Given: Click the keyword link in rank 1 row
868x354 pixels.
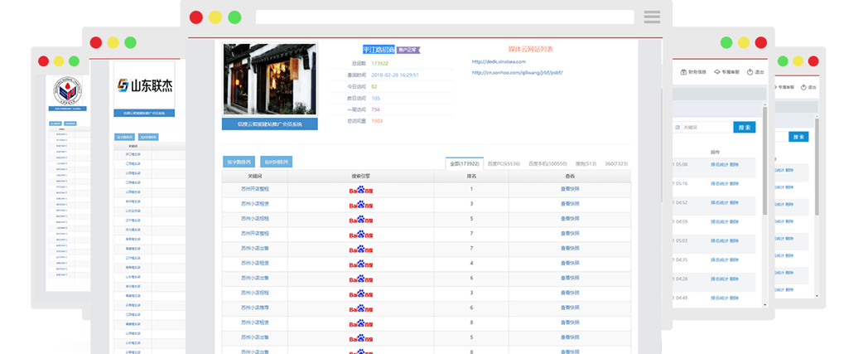Looking at the screenshot, I should (x=254, y=190).
